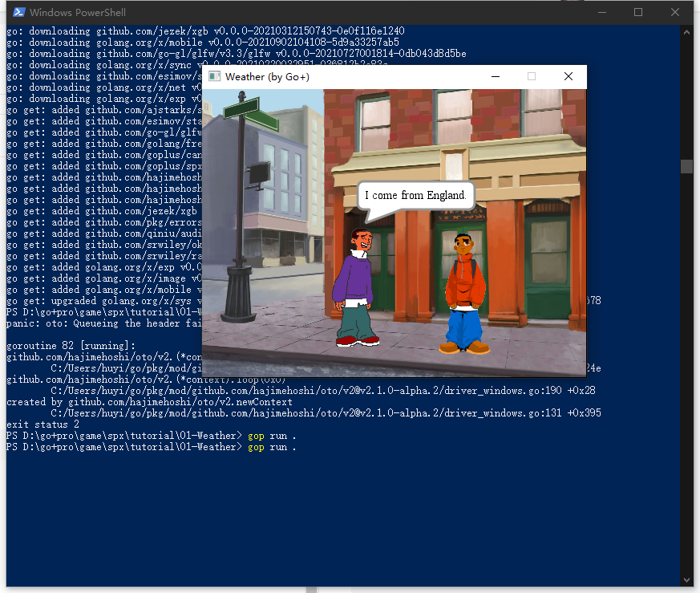Click the "go get: added github.com/jezek/xgb" line
The height and width of the screenshot is (593, 700).
[101, 211]
